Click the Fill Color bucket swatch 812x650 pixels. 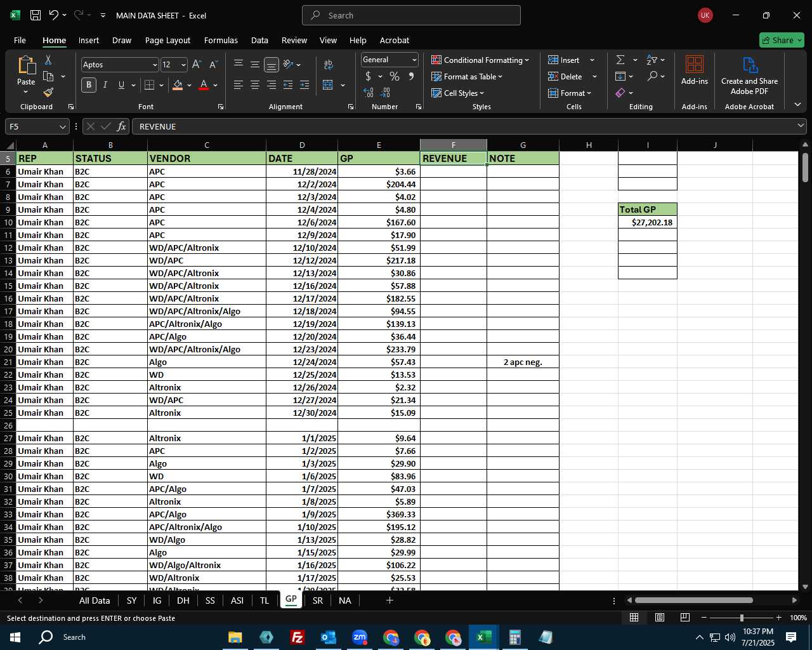(x=178, y=85)
